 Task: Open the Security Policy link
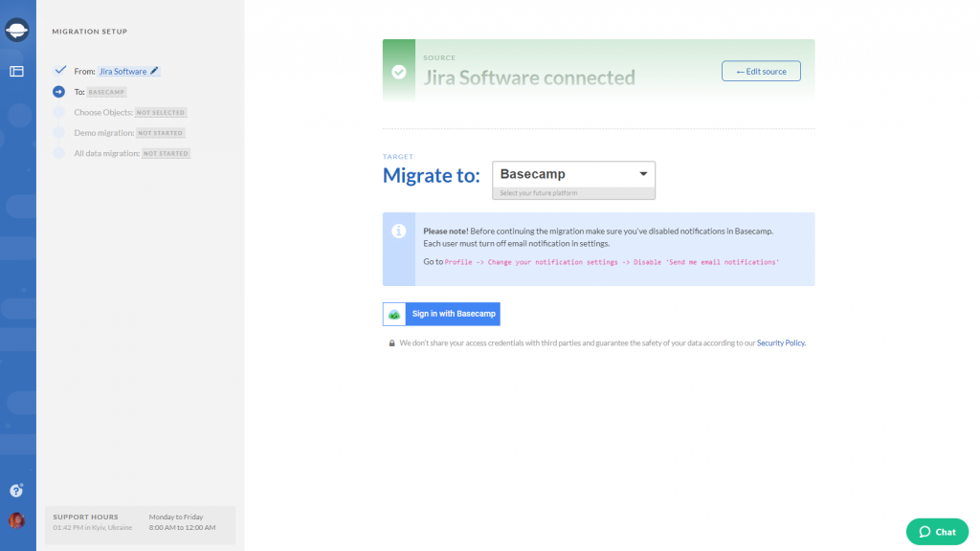tap(781, 342)
